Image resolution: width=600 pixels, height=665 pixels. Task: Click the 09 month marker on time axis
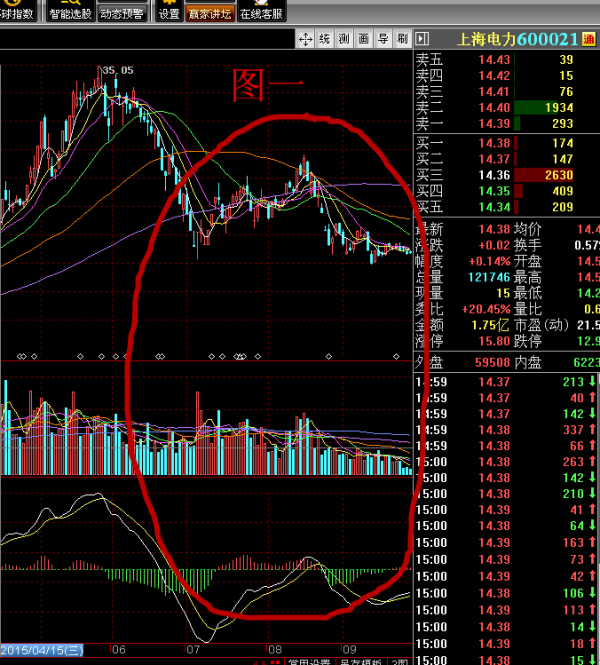click(x=349, y=650)
